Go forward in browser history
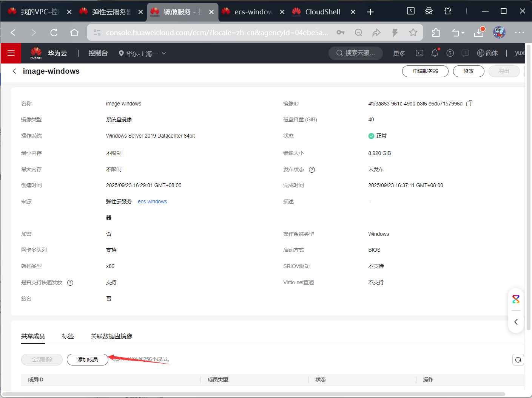This screenshot has height=398, width=532. (x=34, y=33)
